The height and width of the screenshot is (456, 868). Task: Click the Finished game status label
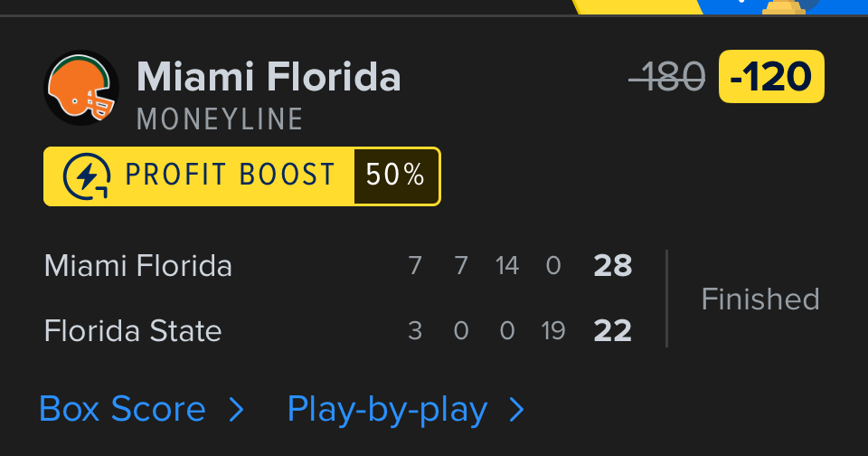click(x=760, y=299)
